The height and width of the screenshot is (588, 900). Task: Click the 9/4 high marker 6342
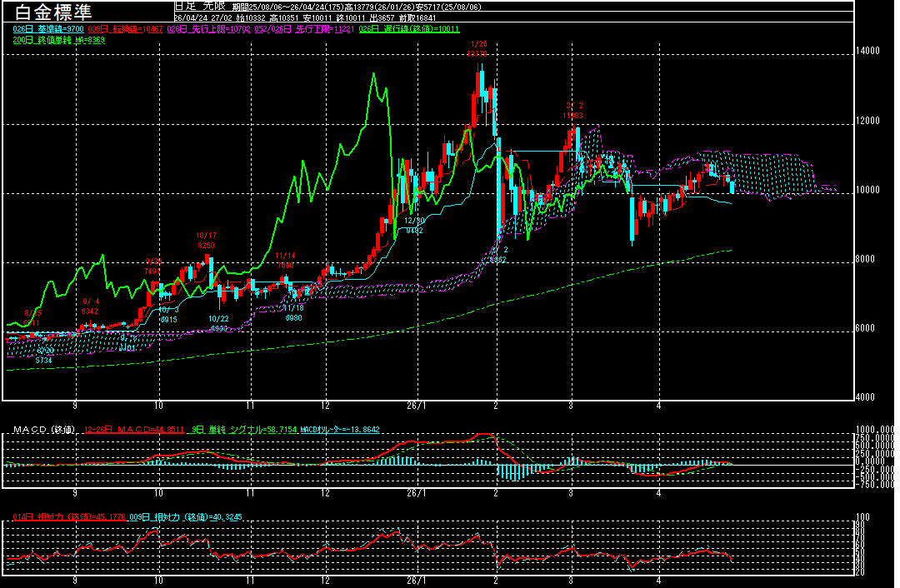click(90, 306)
